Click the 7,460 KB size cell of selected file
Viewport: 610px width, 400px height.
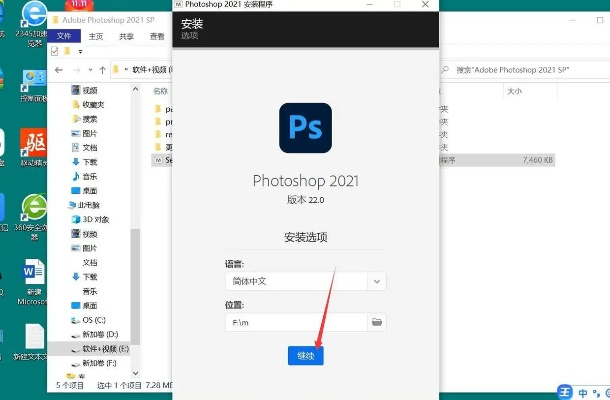538,160
